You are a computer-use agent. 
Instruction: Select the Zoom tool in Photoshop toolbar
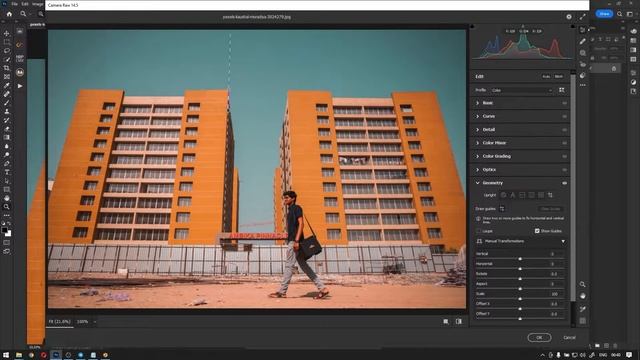[x=7, y=207]
